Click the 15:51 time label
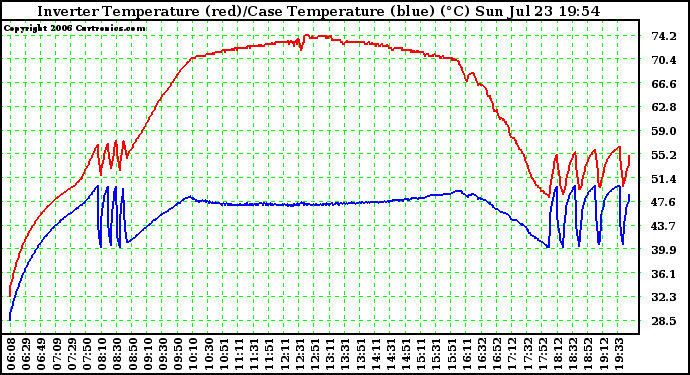690x375 pixels. pos(451,354)
